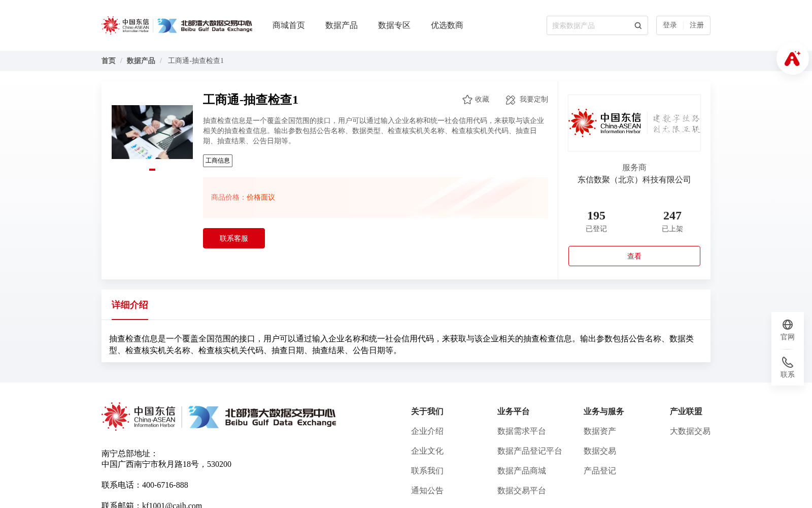Screen dimensions: 812x508
Task: Click the kf1001@caih.com email address
Action: pos(172,505)
